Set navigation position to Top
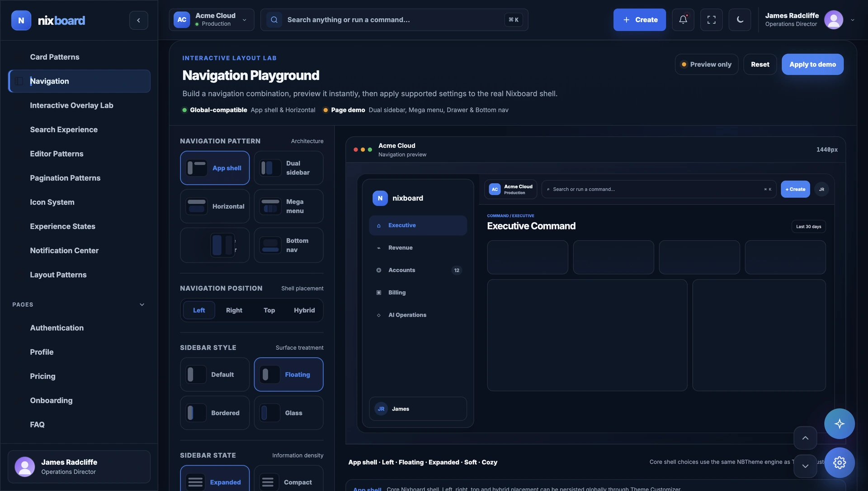This screenshot has height=491, width=868. tap(269, 310)
